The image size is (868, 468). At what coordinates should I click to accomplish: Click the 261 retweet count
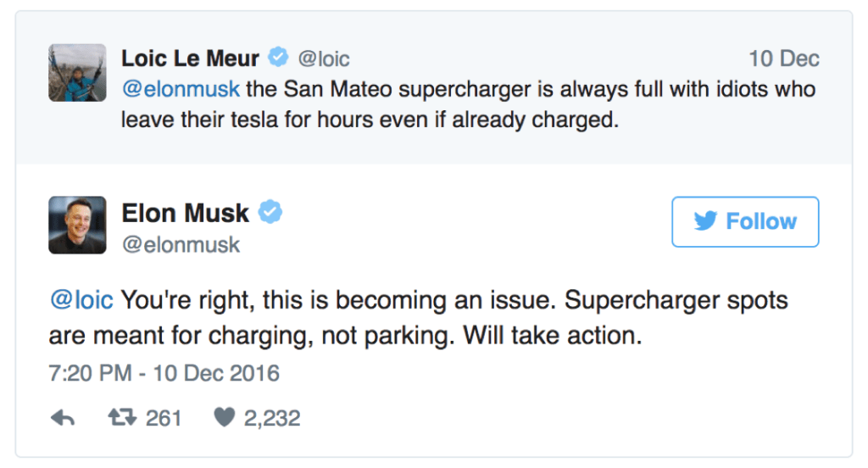164,418
